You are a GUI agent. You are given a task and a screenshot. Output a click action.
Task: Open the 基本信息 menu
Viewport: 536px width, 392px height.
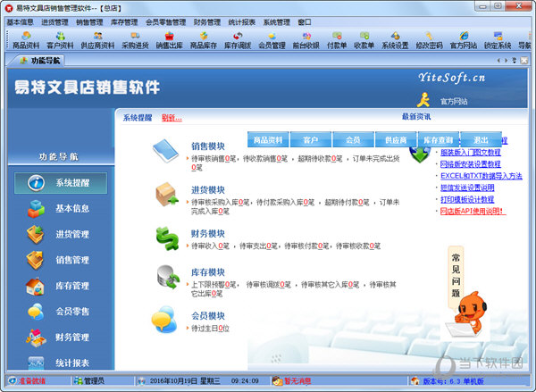(x=21, y=22)
